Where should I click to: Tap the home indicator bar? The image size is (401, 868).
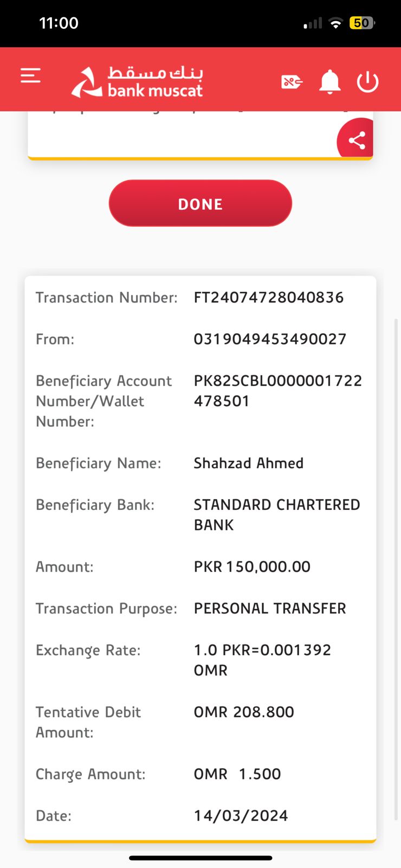200,858
